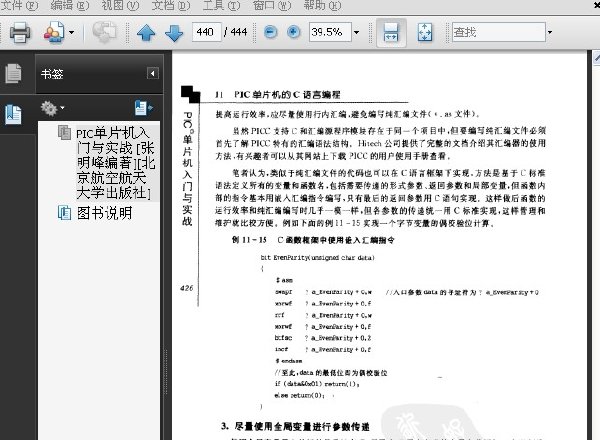
Task: Open the 视图 menu
Action: (120, 5)
